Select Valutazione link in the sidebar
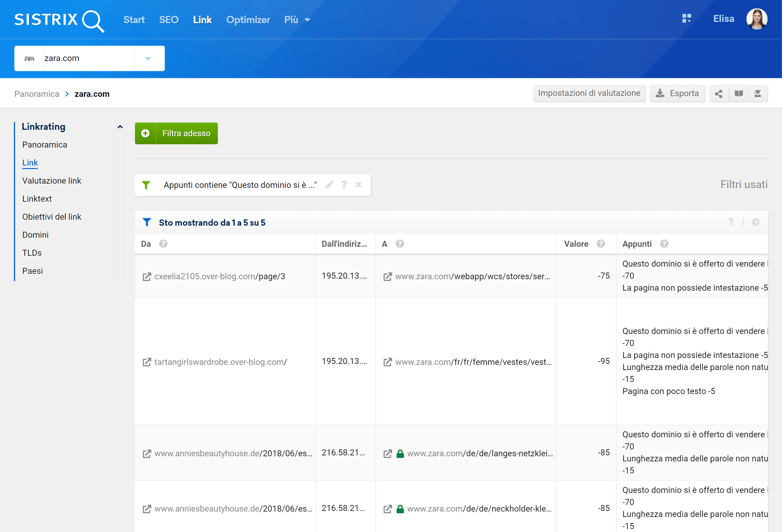Image resolution: width=782 pixels, height=532 pixels. 51,181
